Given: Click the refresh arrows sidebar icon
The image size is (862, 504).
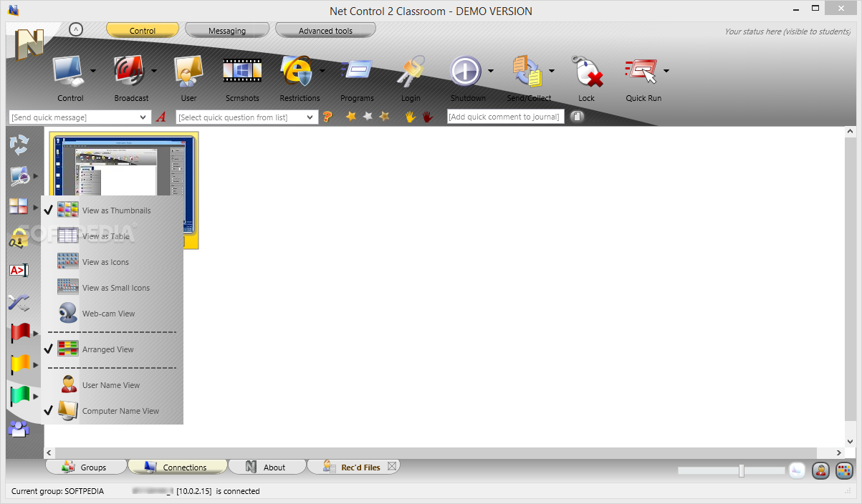Looking at the screenshot, I should (19, 144).
